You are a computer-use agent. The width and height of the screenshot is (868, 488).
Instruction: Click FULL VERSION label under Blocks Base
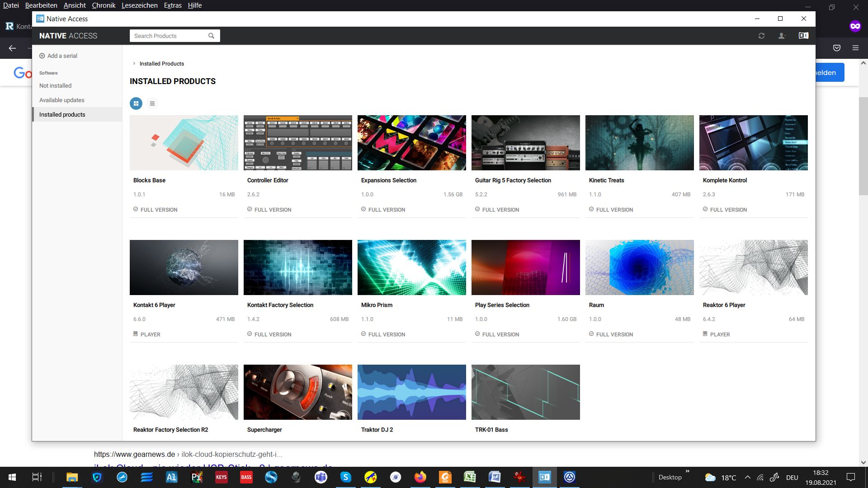(x=159, y=210)
